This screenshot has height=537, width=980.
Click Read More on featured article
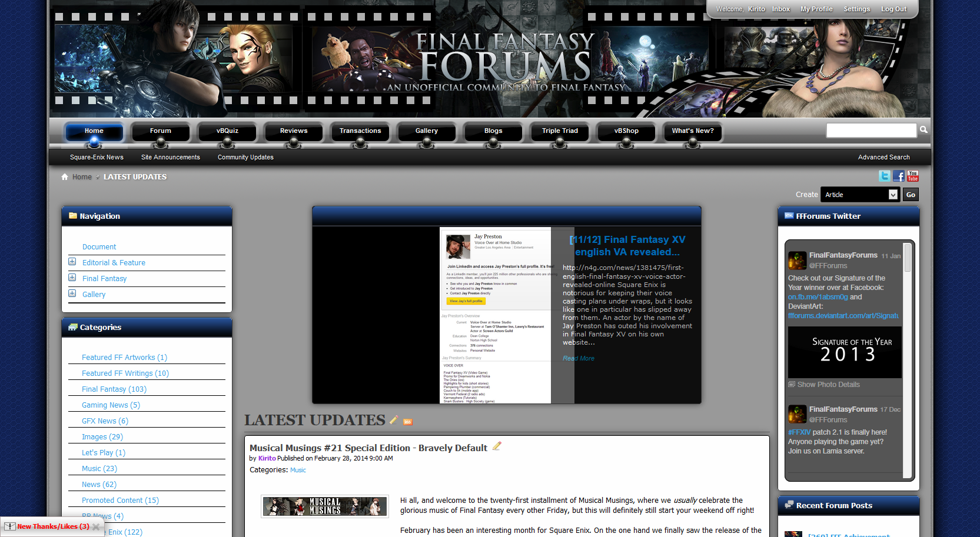[x=579, y=358]
